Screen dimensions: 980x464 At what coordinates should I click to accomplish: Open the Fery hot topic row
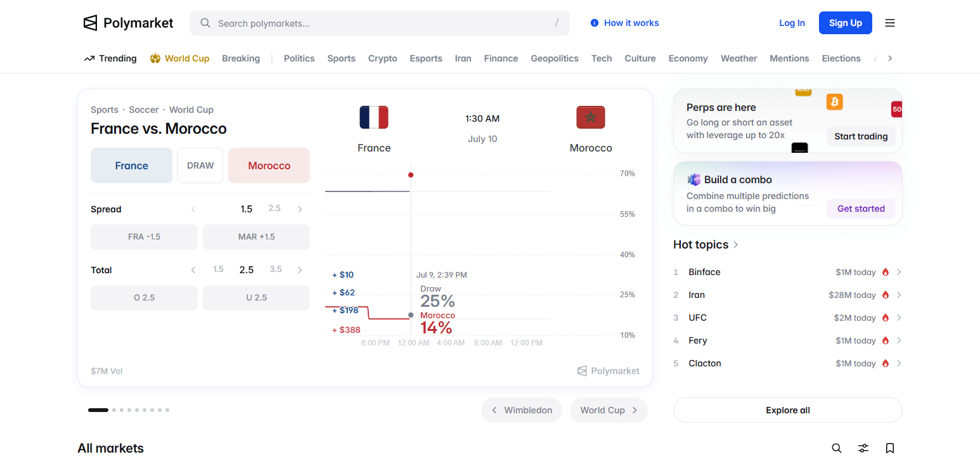point(787,340)
